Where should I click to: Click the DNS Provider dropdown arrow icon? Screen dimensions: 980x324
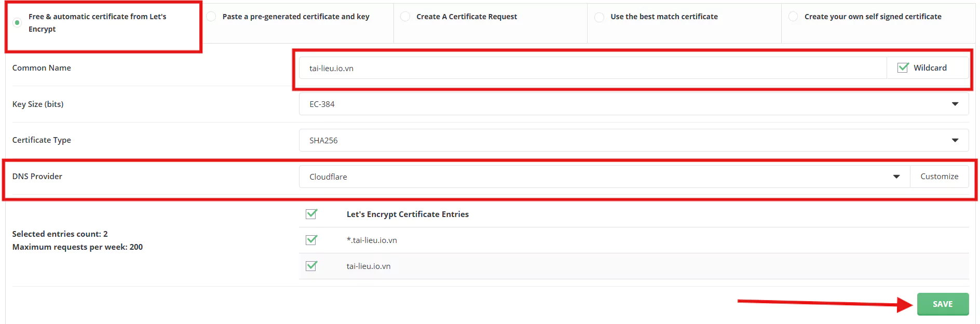click(896, 177)
